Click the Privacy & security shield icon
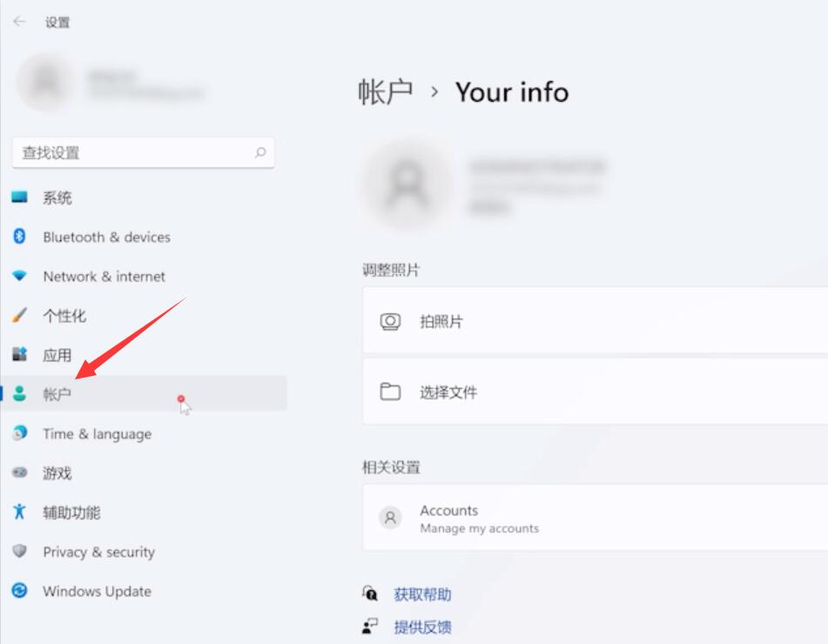Image resolution: width=828 pixels, height=644 pixels. coord(19,551)
